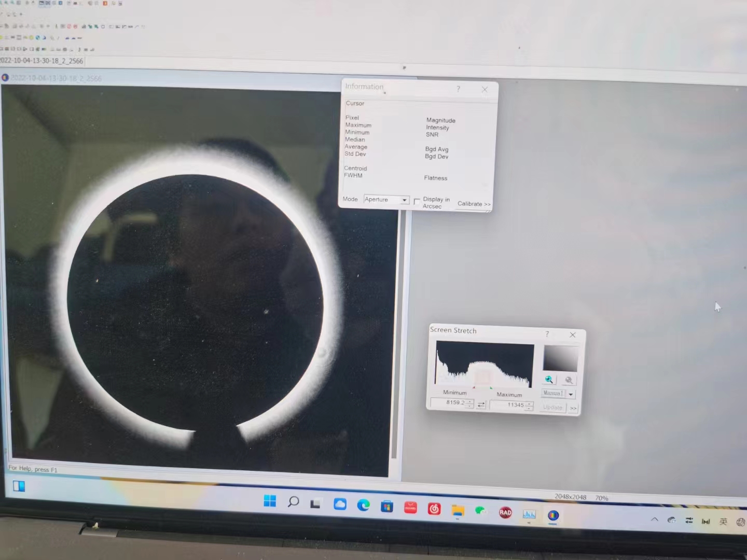Open Microsoft Edge from the taskbar
This screenshot has width=747, height=560.
(x=363, y=505)
